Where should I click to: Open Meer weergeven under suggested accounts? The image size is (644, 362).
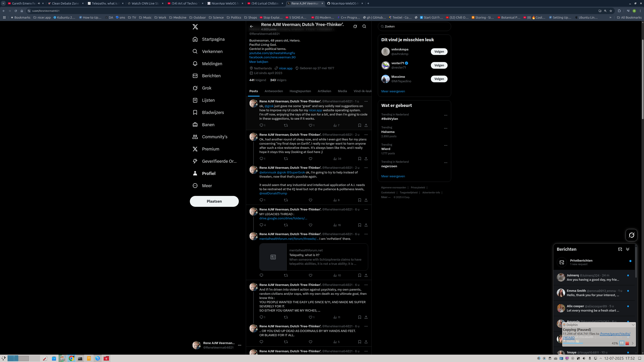(393, 91)
